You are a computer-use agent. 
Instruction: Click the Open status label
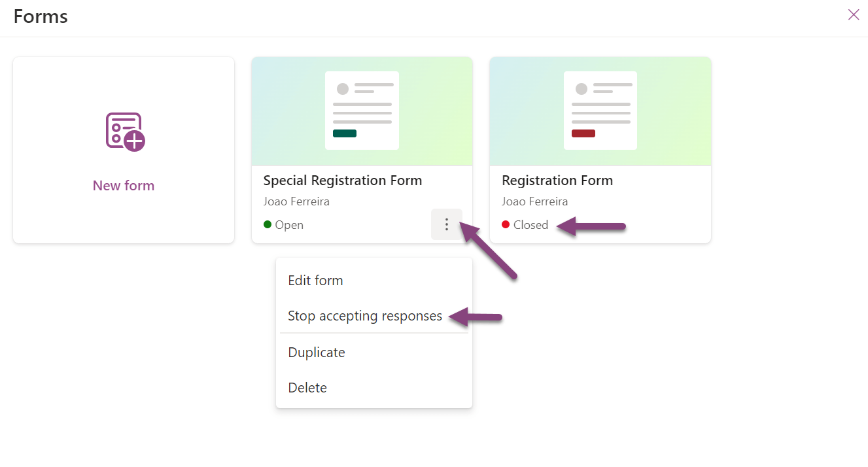pyautogui.click(x=289, y=225)
